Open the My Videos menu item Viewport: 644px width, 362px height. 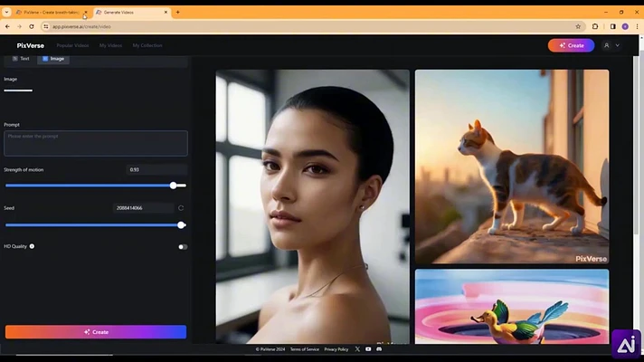(x=110, y=45)
